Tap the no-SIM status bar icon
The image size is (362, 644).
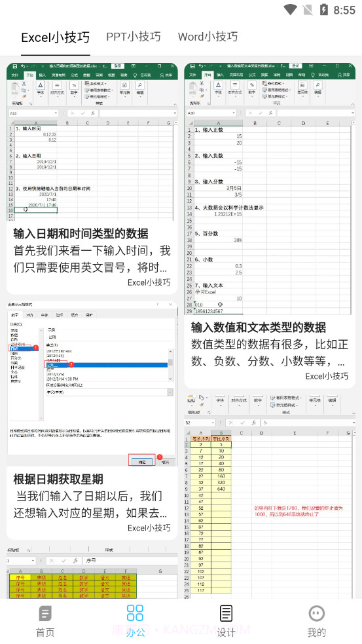pyautogui.click(x=308, y=10)
